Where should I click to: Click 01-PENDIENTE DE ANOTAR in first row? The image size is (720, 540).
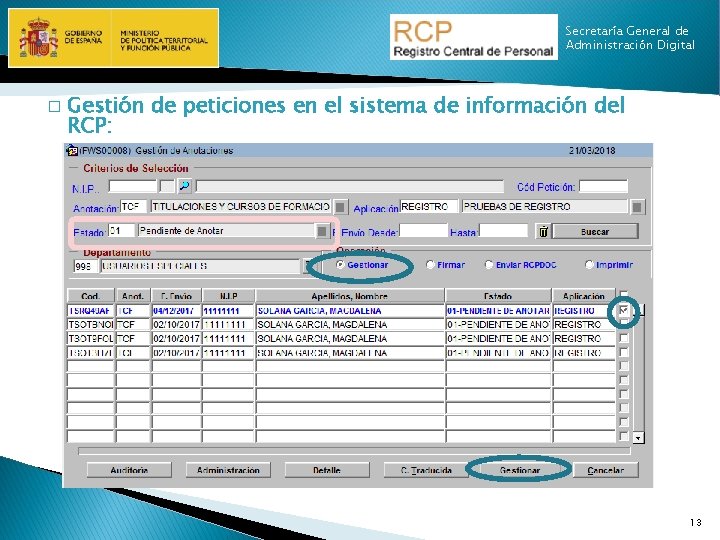tap(498, 310)
